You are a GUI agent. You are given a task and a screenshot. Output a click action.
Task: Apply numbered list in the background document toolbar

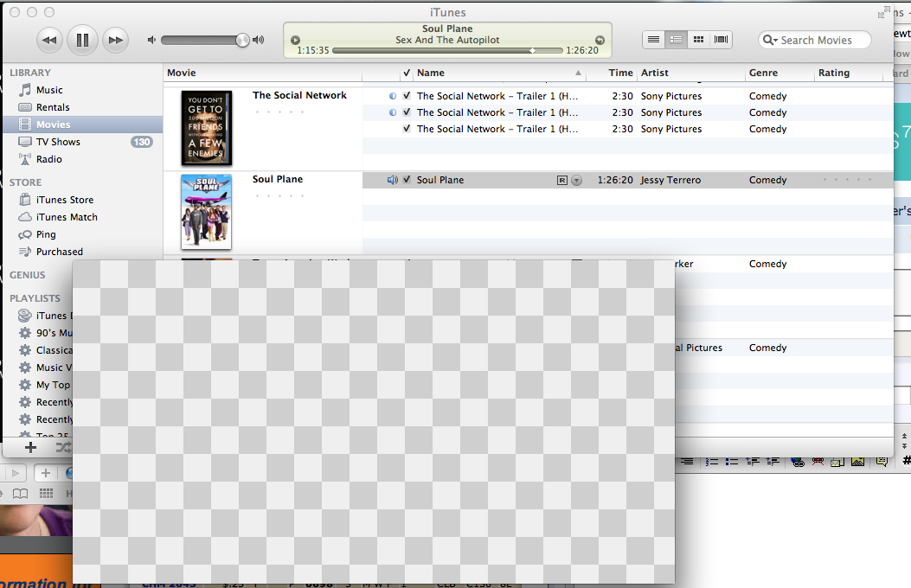pos(712,462)
